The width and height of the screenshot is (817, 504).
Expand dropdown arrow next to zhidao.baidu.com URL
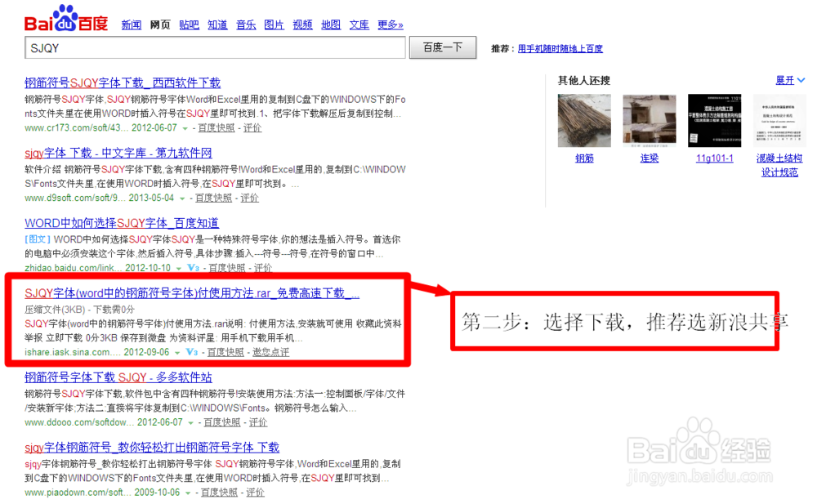click(x=179, y=269)
